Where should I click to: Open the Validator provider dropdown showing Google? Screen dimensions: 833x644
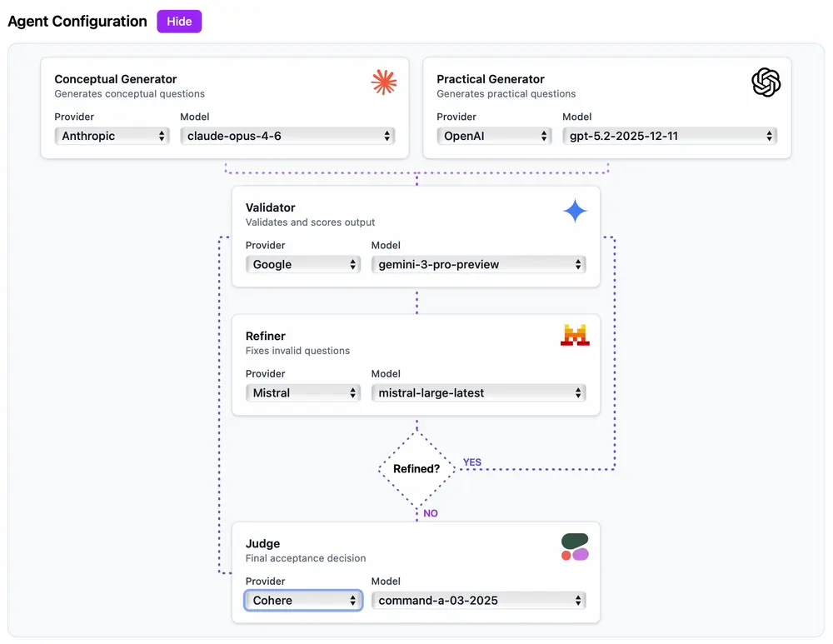pos(303,265)
